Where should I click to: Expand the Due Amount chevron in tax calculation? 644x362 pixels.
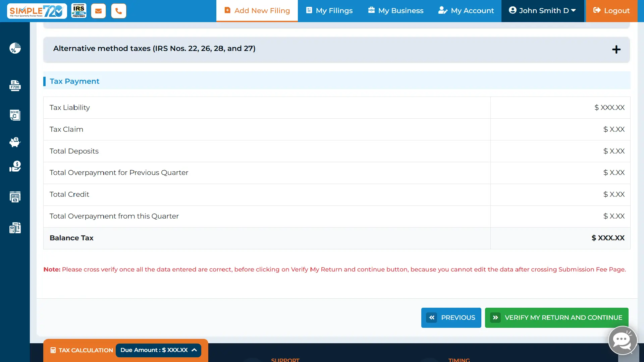194,350
